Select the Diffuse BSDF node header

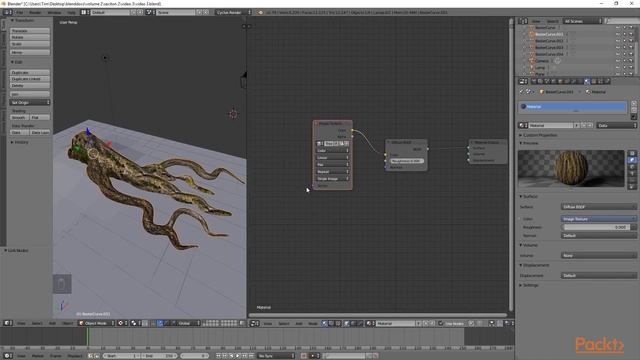407,142
